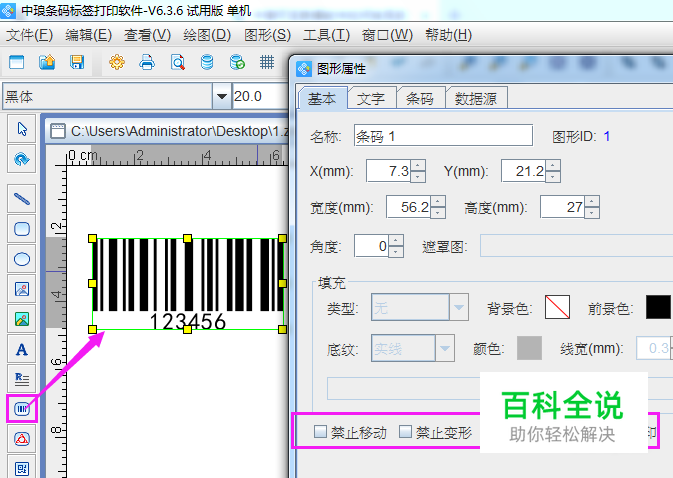Click the database with check icon
673x478 pixels.
coord(237,63)
